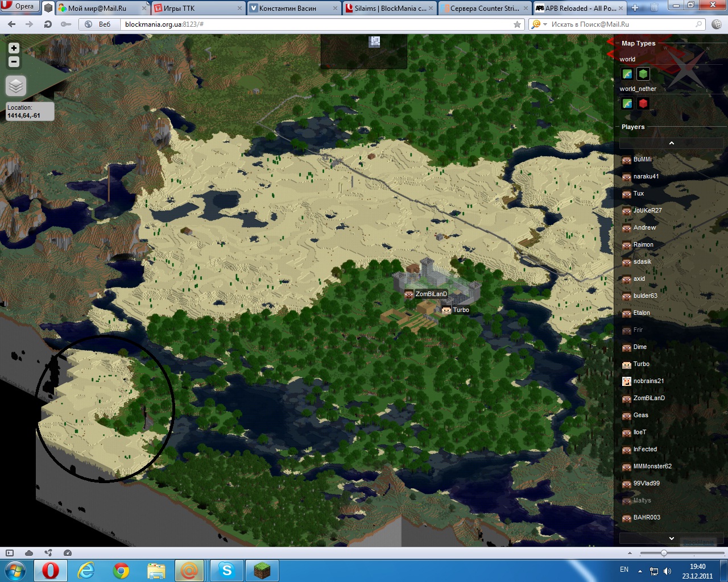The height and width of the screenshot is (582, 728).
Task: Click the Веб site info badge
Action: [x=98, y=24]
